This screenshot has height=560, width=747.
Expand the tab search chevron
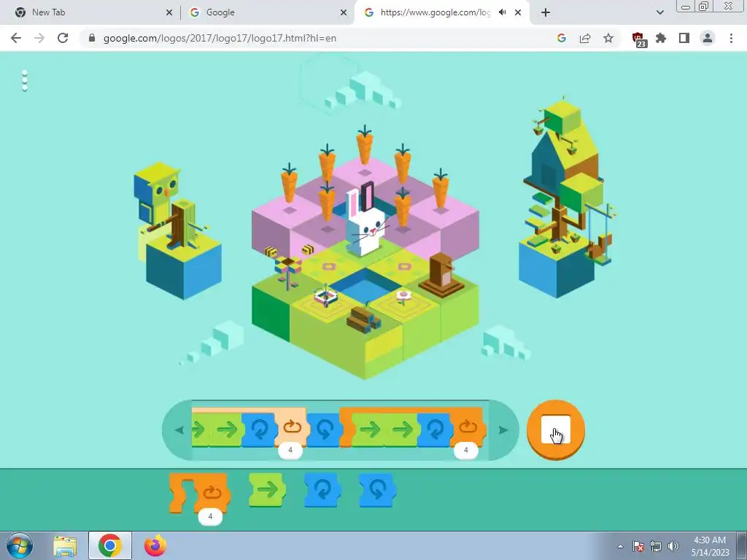pos(659,13)
